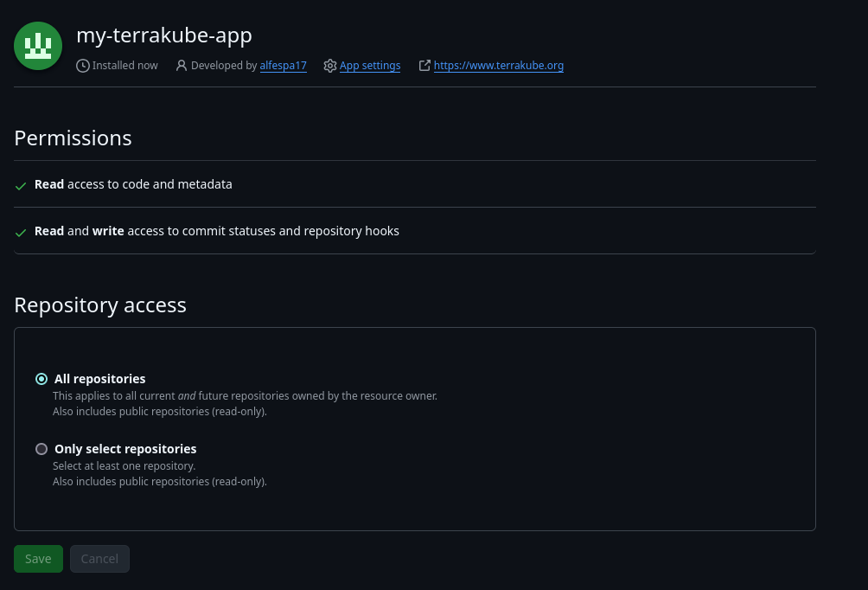The width and height of the screenshot is (868, 590).
Task: Click the Permissions section heading
Action: (x=73, y=138)
